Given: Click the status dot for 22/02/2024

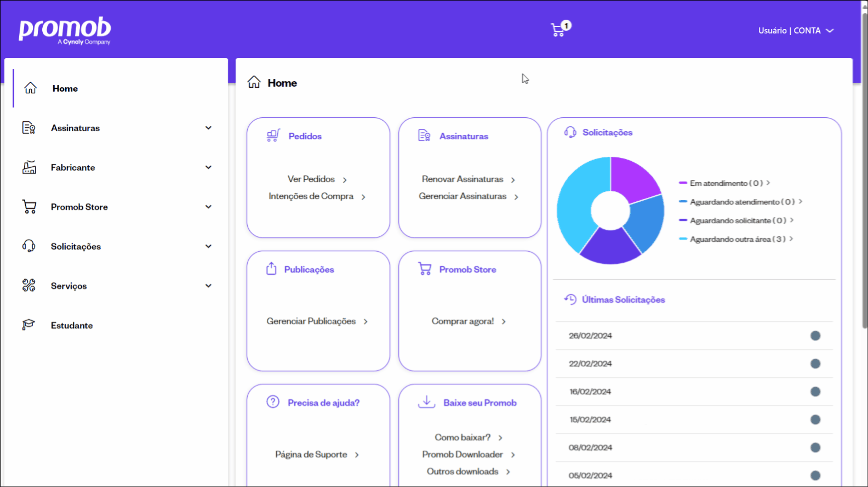Looking at the screenshot, I should [815, 364].
